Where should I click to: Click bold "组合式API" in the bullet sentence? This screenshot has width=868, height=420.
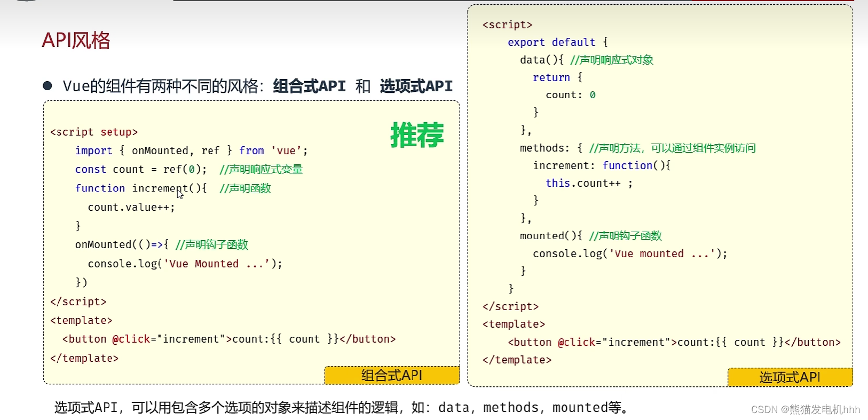[309, 86]
